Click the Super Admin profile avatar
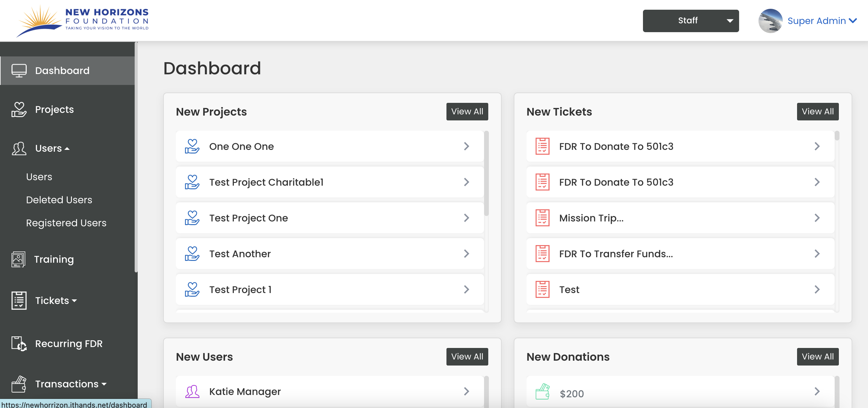The width and height of the screenshot is (868, 408). pos(770,21)
